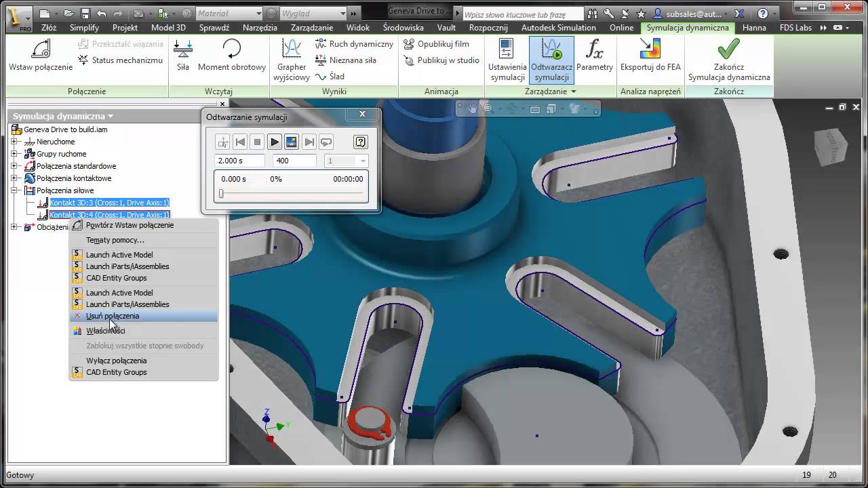This screenshot has width=868, height=488.
Task: Click the ViewCube in the viewport
Action: [830, 147]
